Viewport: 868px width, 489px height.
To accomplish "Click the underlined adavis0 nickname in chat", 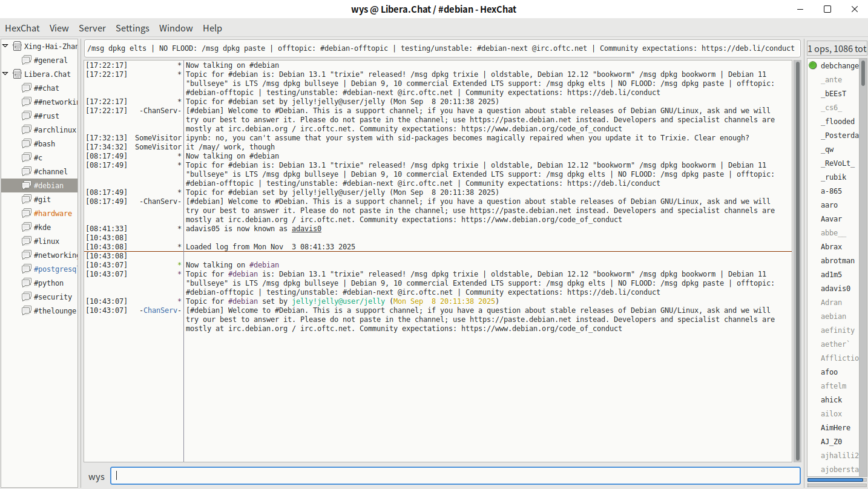I will pos(306,229).
